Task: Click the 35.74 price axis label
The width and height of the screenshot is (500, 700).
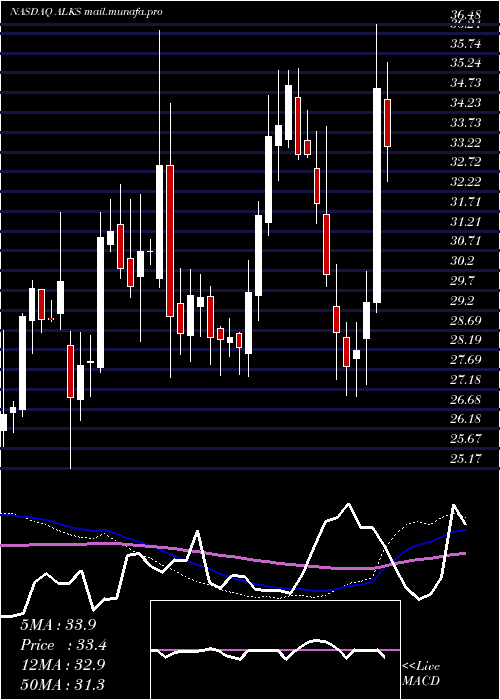Action: click(467, 44)
